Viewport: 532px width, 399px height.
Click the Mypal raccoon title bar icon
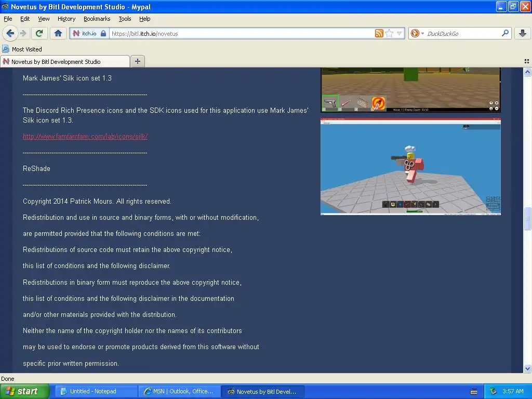(x=5, y=6)
